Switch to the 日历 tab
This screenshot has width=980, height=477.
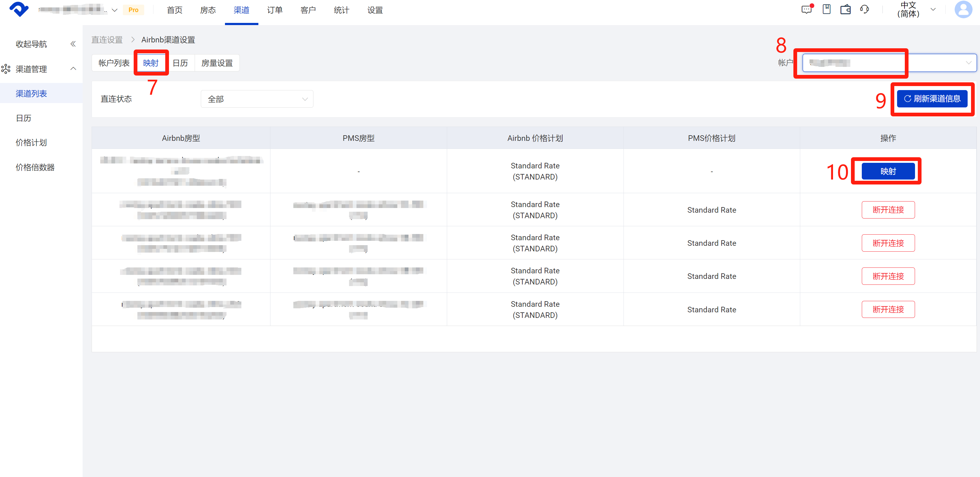tap(180, 63)
